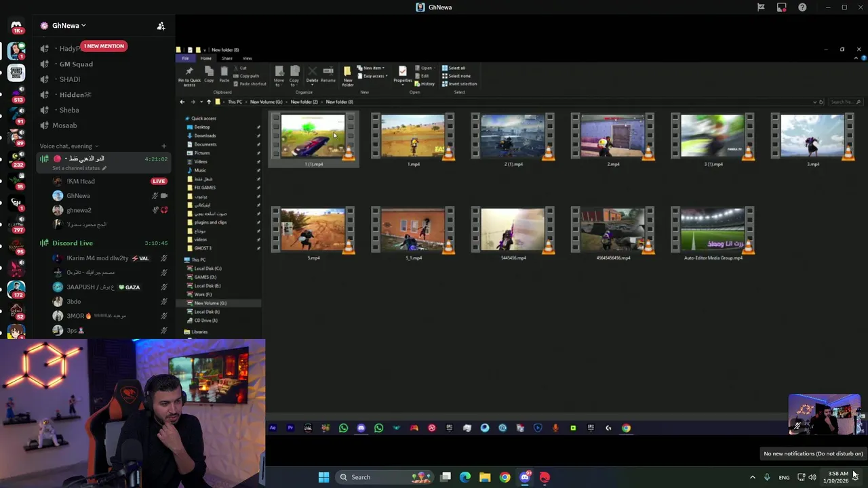Switch to the Home ribbon tab
The width and height of the screenshot is (868, 488).
click(205, 58)
